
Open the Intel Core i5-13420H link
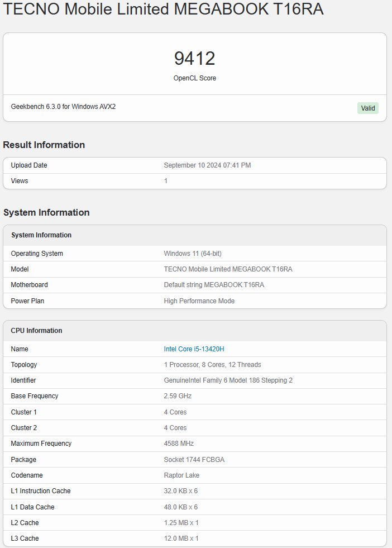[x=194, y=349]
